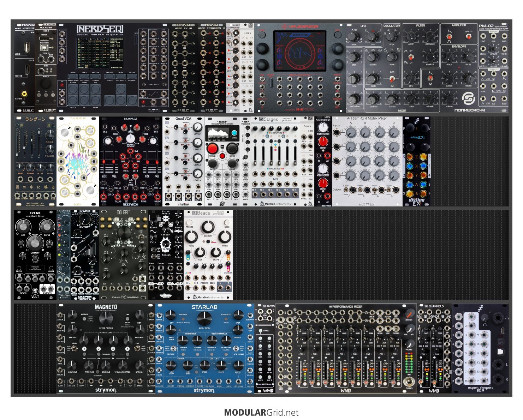Click the NerdSEQ tracker display screen
This screenshot has height=420, width=523.
point(100,53)
